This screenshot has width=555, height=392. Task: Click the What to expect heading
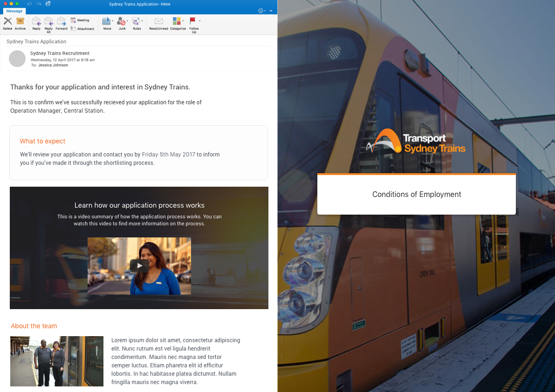[x=42, y=141]
